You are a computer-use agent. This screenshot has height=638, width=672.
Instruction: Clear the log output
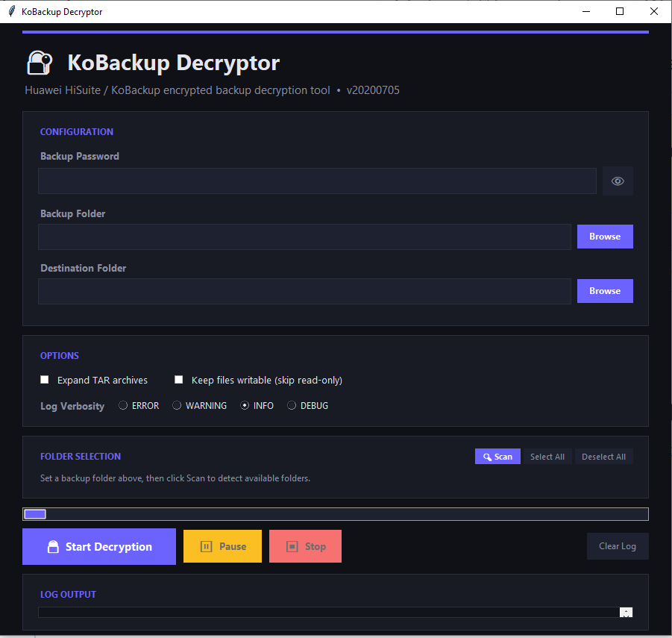(x=617, y=546)
